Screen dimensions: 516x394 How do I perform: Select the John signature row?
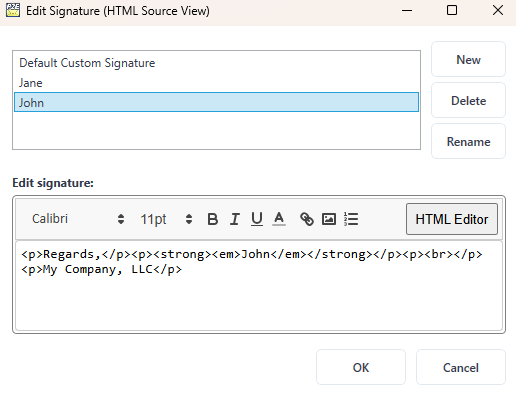216,102
